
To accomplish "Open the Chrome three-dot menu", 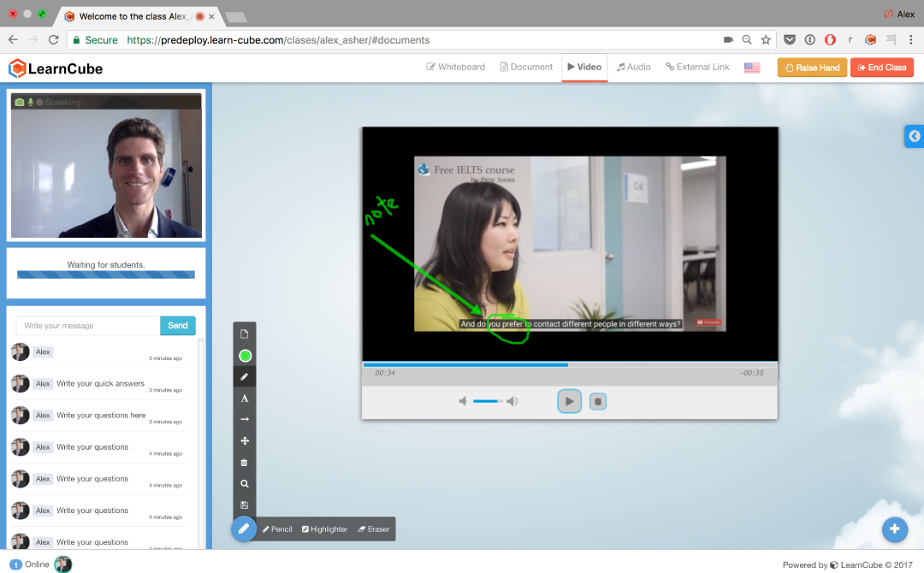I will pos(910,39).
